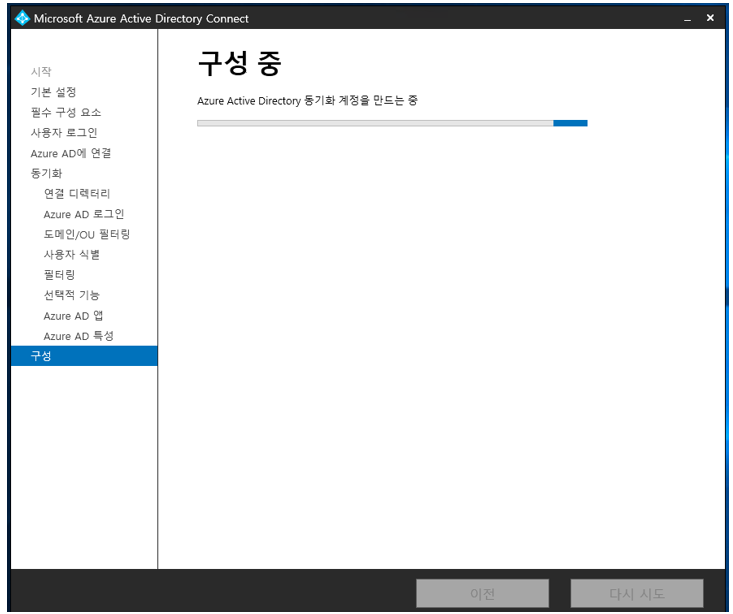Viewport: 733px width, 614px height.
Task: Close the Azure AD Connect window
Action: coord(710,18)
